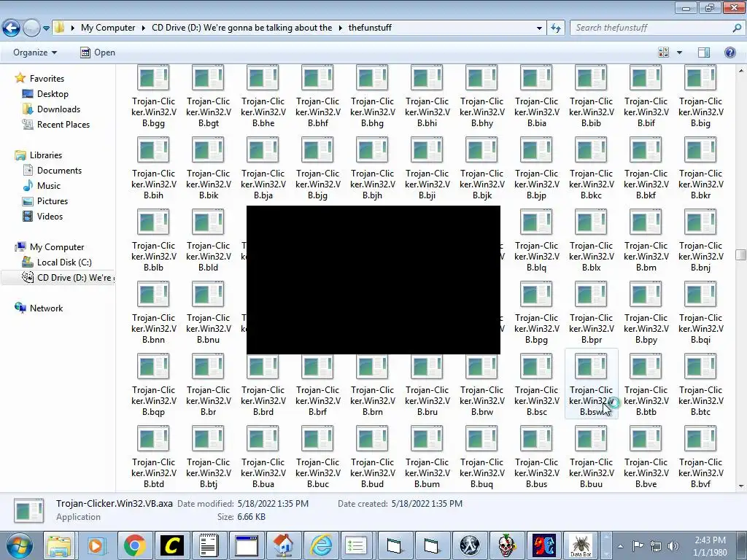This screenshot has height=560, width=747.
Task: Open Recent Places in the sidebar
Action: coord(63,124)
